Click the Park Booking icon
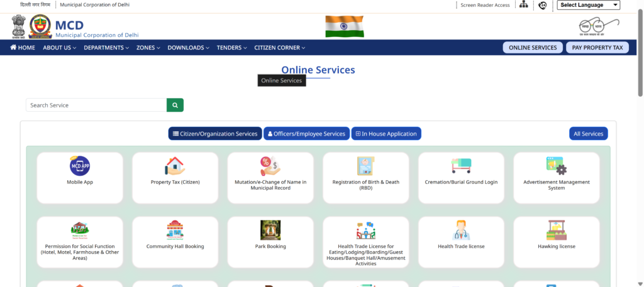This screenshot has width=644, height=287. coord(270,230)
